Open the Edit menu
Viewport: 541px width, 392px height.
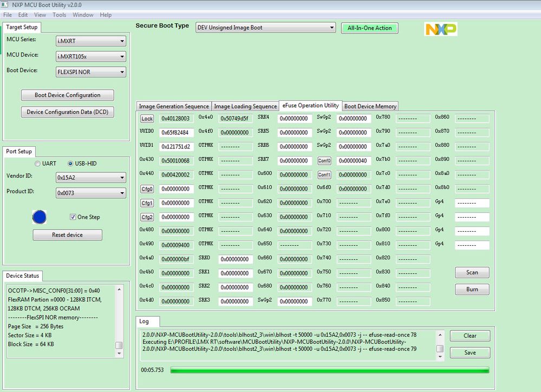[x=23, y=15]
